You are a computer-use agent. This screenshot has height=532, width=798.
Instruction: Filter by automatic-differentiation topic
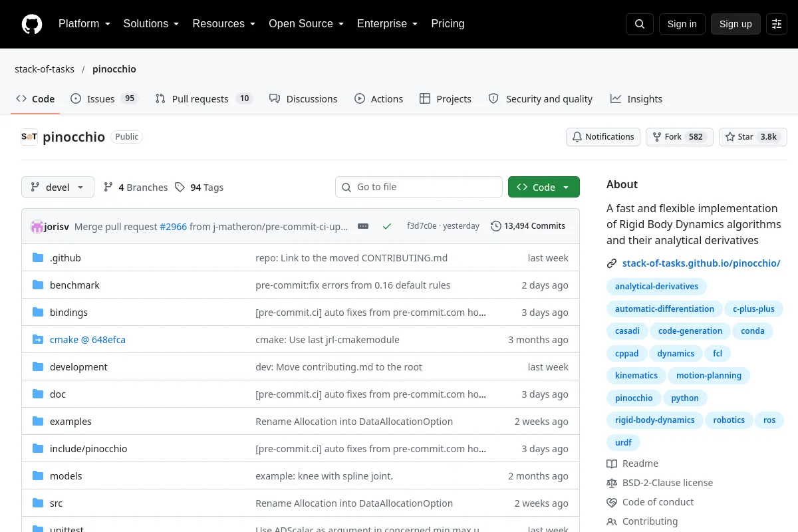(664, 309)
